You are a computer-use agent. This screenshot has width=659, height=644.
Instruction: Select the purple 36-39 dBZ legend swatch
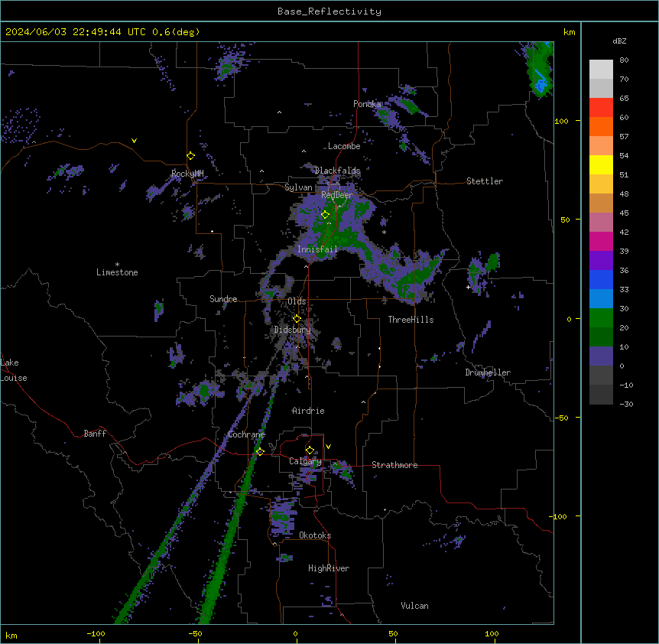click(x=601, y=261)
